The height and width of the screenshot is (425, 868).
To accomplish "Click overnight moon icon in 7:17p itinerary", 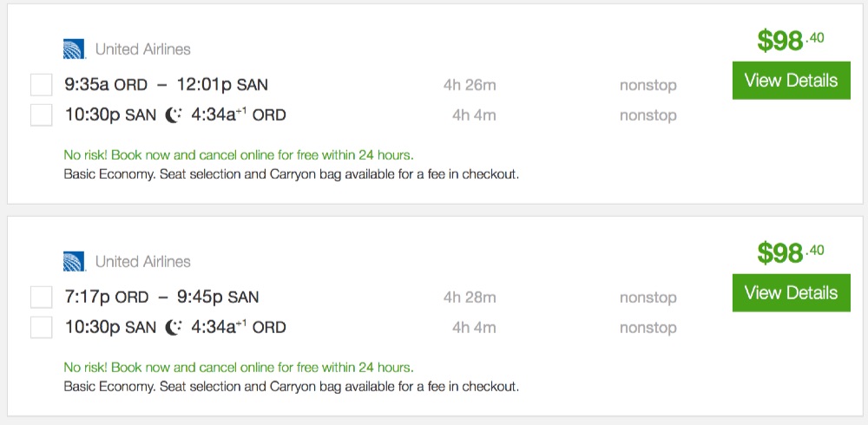I will coord(174,328).
